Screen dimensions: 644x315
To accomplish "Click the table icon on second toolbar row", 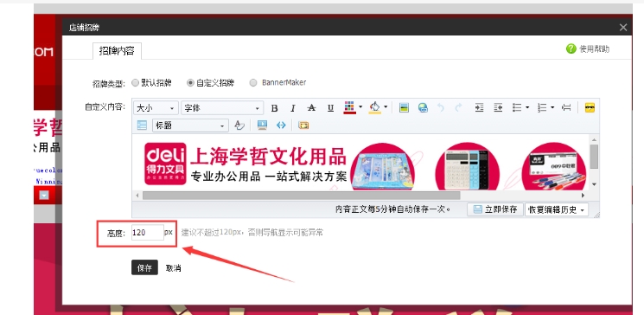I will tap(142, 125).
